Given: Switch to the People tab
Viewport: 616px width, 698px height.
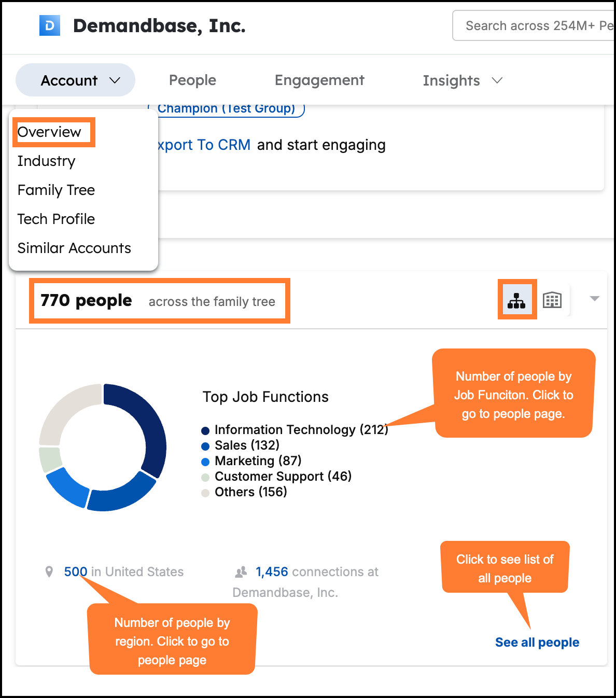Looking at the screenshot, I should pos(192,80).
